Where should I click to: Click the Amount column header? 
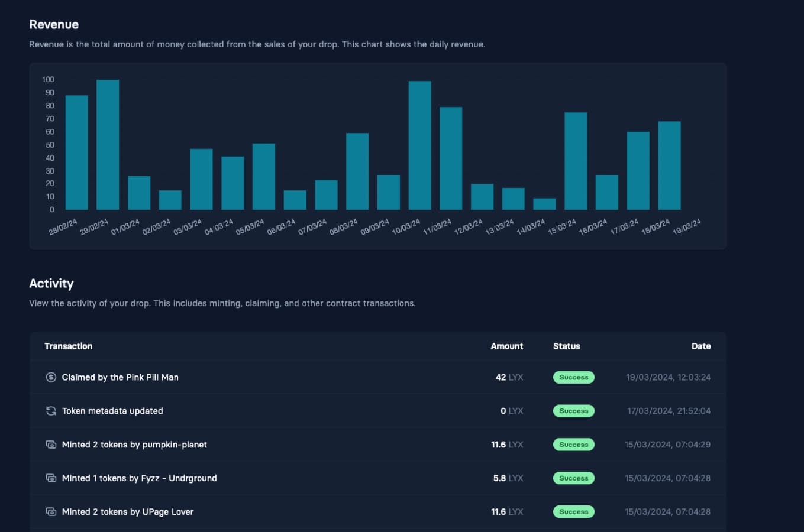click(x=507, y=346)
